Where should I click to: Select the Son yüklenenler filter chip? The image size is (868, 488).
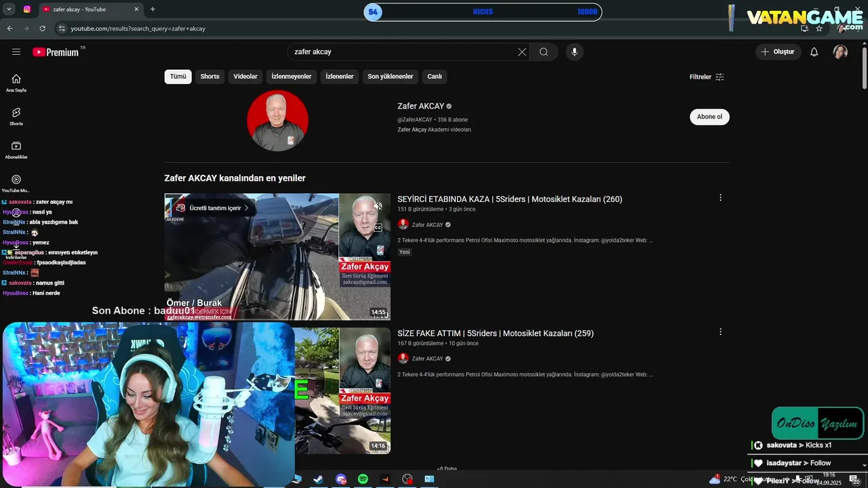pyautogui.click(x=391, y=77)
